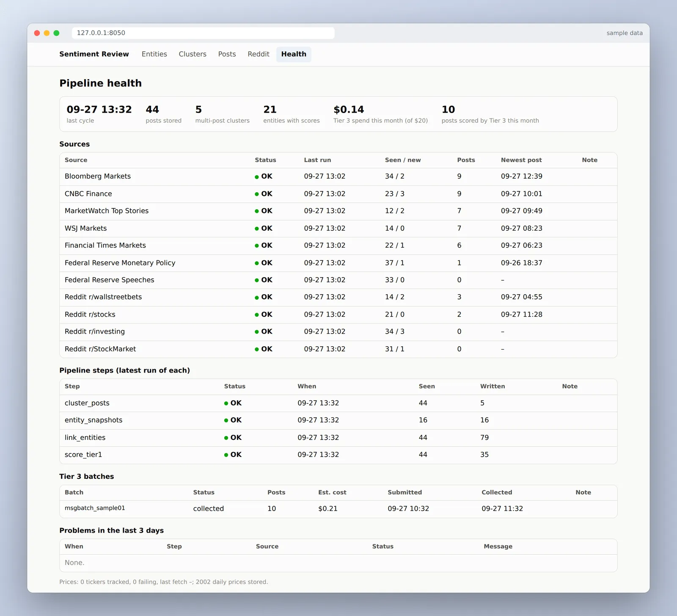The image size is (677, 616).
Task: Click the '44' posts stored stat
Action: pos(152,110)
